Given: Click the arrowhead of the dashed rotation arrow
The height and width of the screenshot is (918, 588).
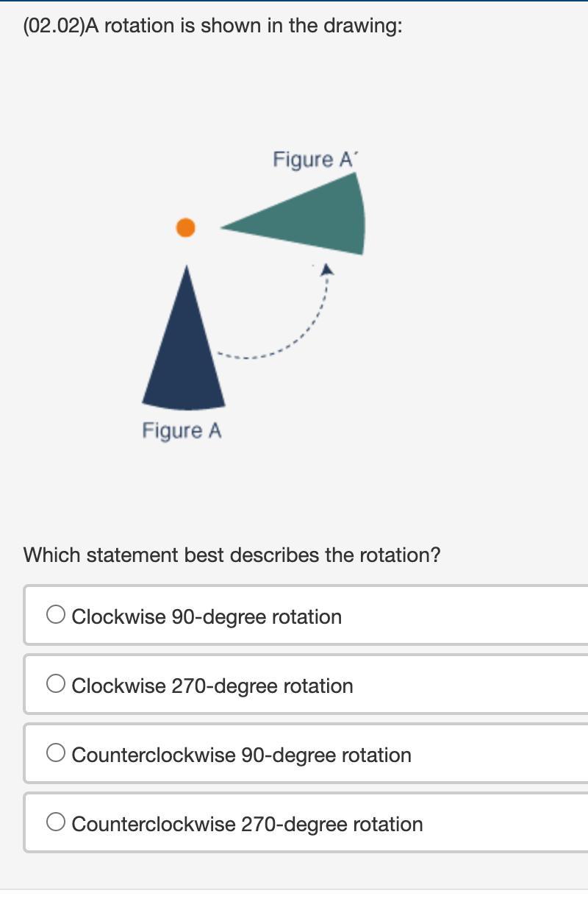Looking at the screenshot, I should click(327, 270).
